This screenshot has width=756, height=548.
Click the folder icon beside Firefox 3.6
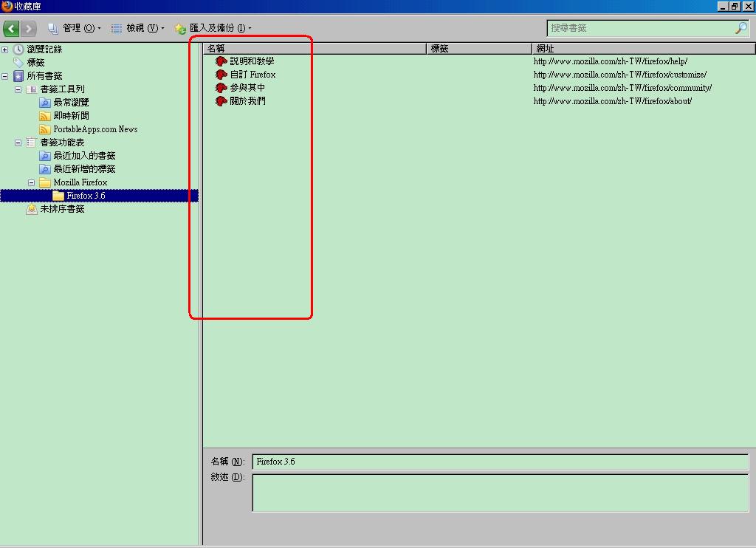(x=58, y=196)
